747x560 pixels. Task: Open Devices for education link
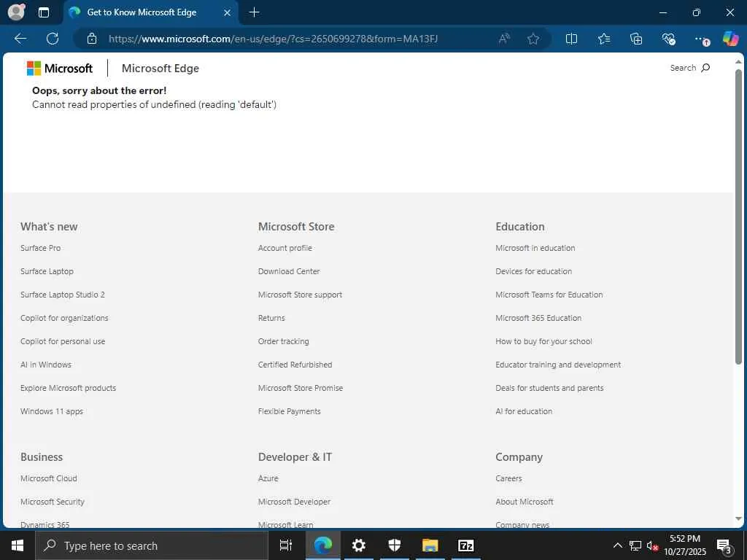[533, 271]
